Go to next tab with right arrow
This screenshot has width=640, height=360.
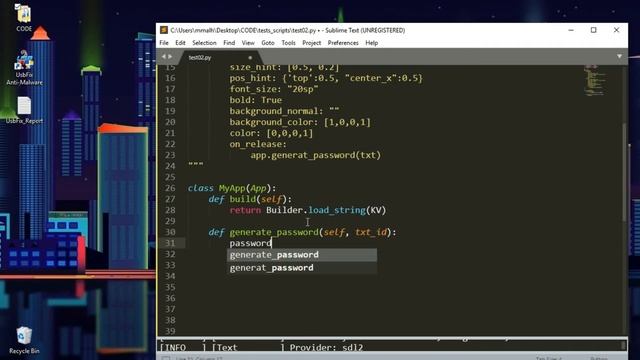click(170, 57)
